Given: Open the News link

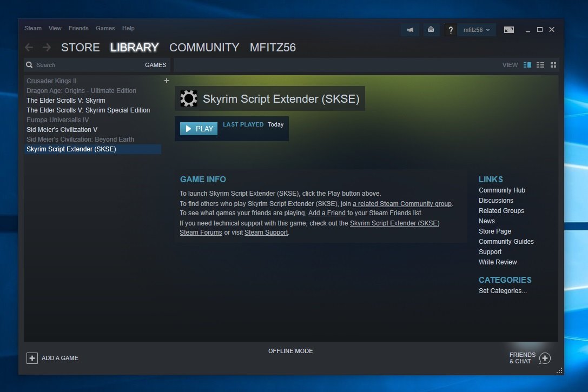Looking at the screenshot, I should coord(486,221).
